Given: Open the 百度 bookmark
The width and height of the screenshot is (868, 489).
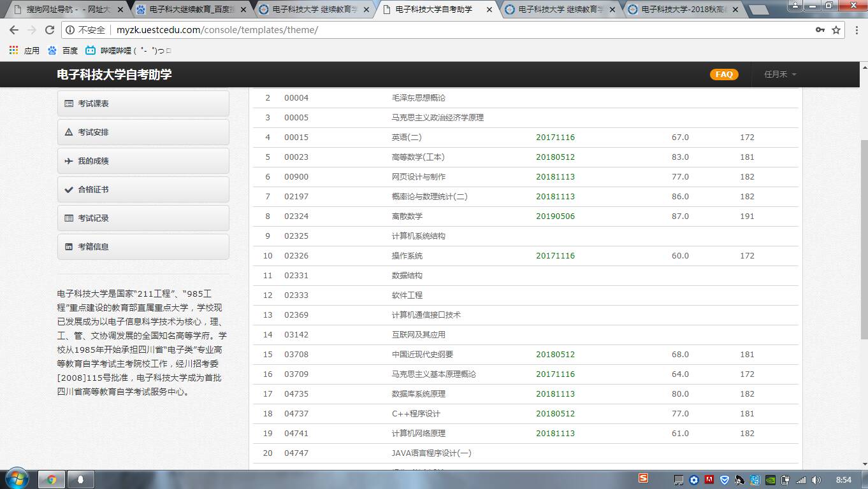Looking at the screenshot, I should [x=62, y=50].
